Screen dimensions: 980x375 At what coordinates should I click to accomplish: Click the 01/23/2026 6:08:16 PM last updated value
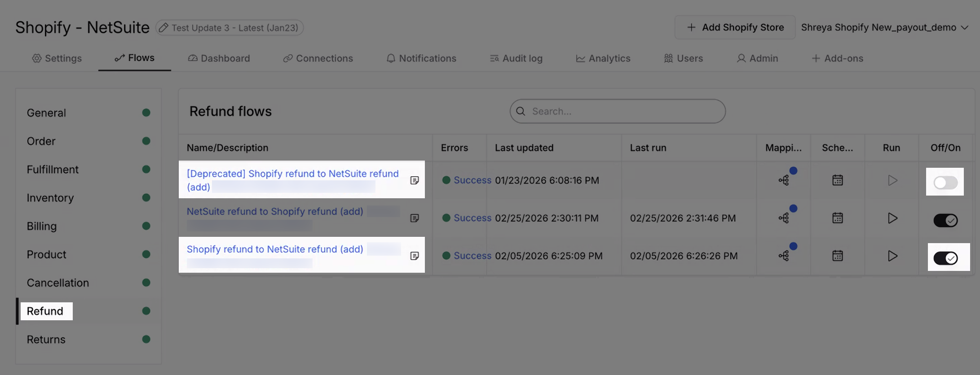[x=547, y=180]
